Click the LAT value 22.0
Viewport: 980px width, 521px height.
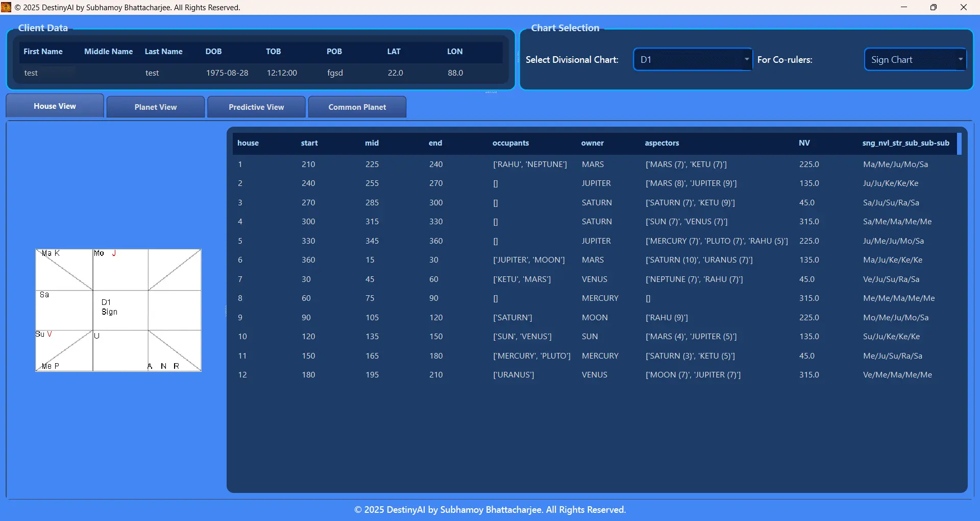point(396,73)
